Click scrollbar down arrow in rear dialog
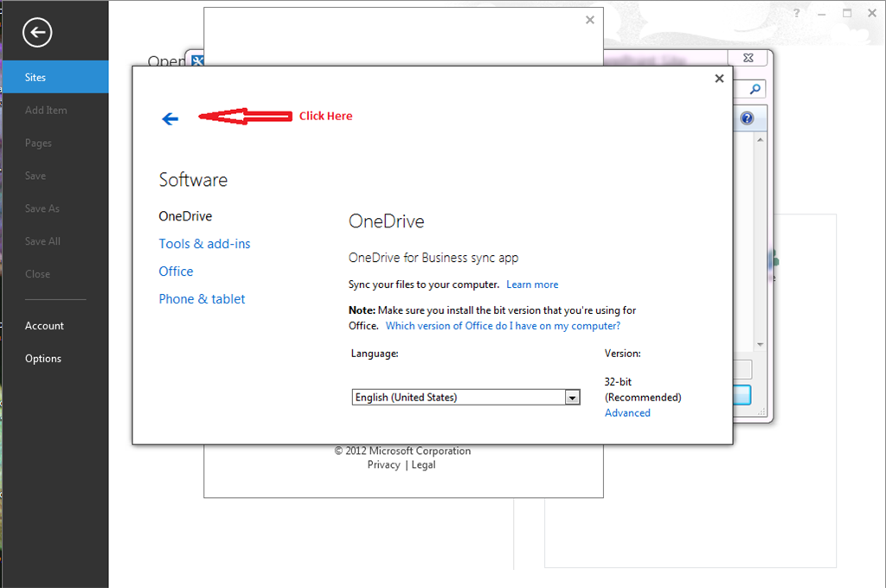This screenshot has width=886, height=588. 760,344
